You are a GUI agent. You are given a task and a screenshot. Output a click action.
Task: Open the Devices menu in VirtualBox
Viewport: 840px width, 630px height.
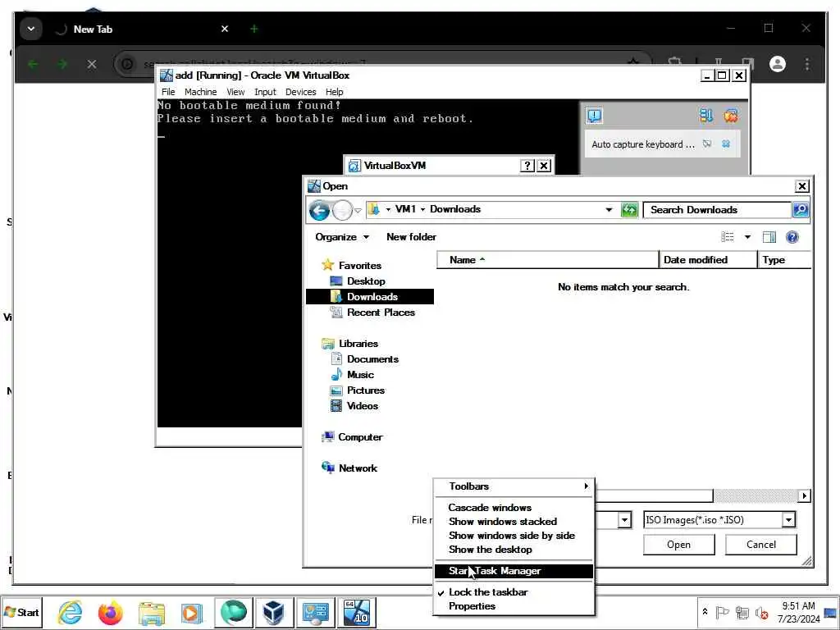tap(300, 92)
